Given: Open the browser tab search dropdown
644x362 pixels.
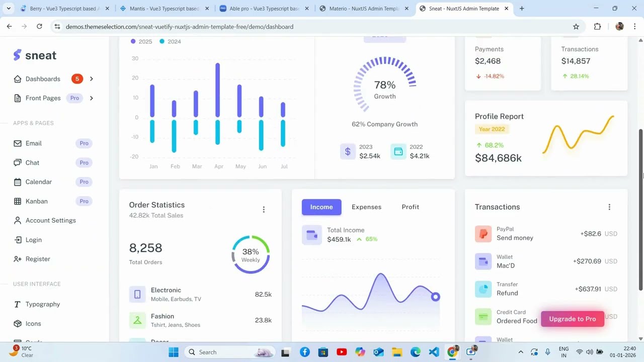Looking at the screenshot, I should (x=9, y=9).
